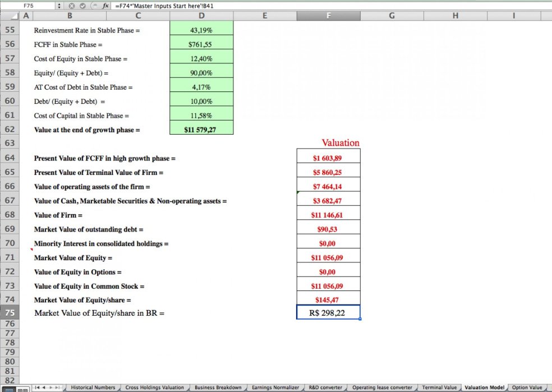Switch to the Historical Numbers sheet
552x392 pixels.
click(93, 387)
